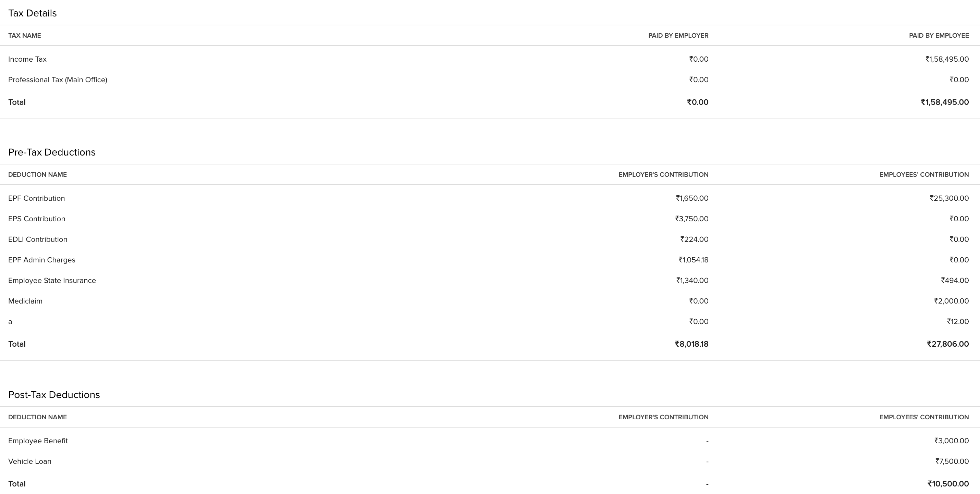
Task: Click EPS Contribution employer amount ₹3,750.00
Action: click(x=691, y=219)
